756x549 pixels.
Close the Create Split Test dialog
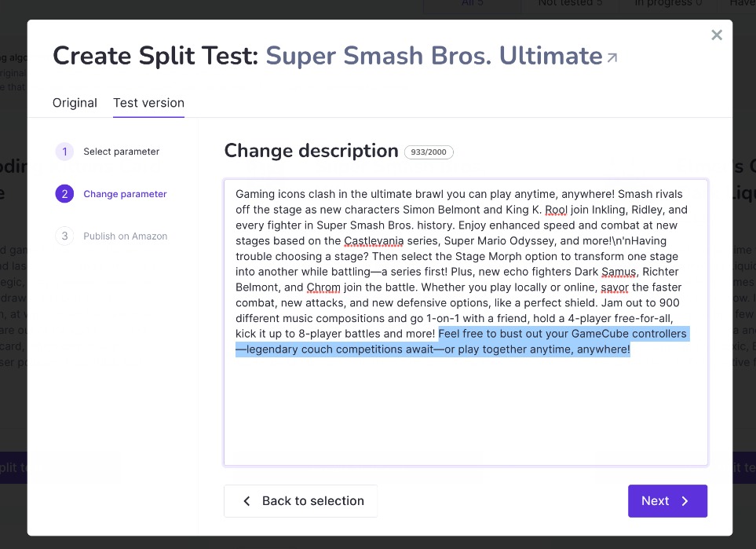717,35
